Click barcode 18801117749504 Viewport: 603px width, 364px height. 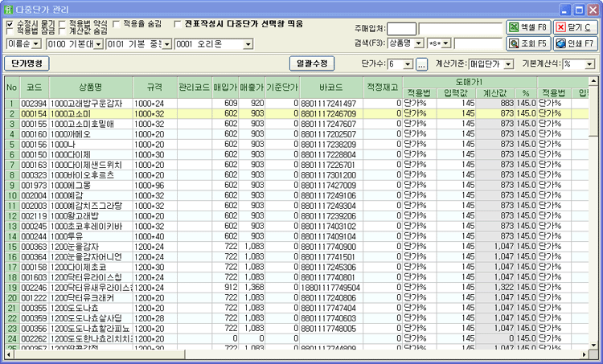331,288
